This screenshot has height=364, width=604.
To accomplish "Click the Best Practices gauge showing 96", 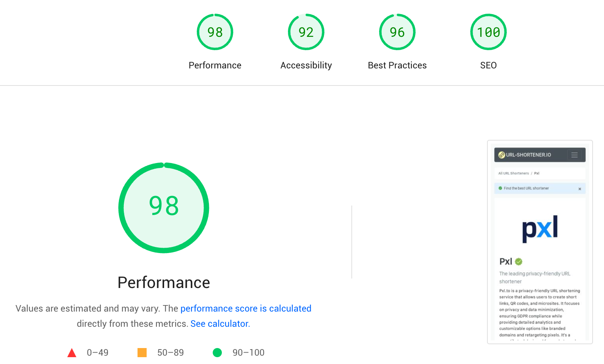I will point(397,32).
